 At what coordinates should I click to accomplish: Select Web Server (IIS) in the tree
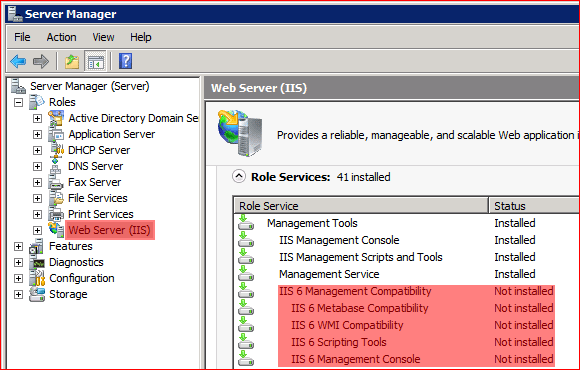tap(109, 230)
